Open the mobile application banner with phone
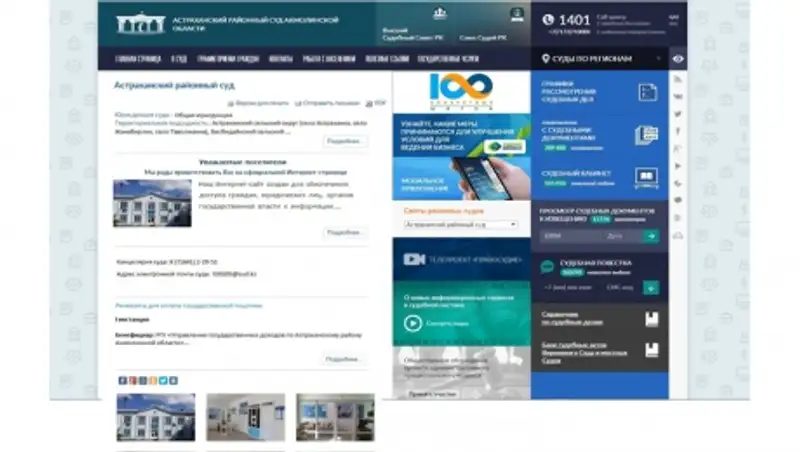This screenshot has width=800, height=452. tap(461, 179)
